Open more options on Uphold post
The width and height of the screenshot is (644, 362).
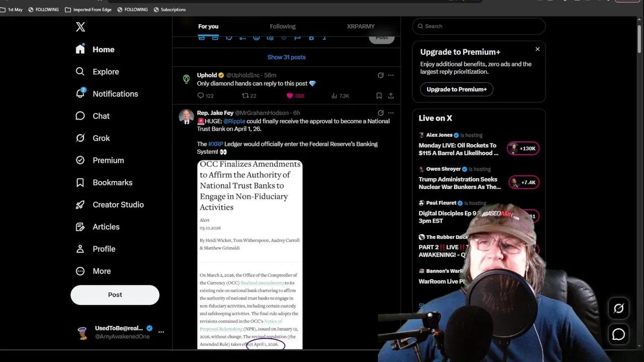391,75
